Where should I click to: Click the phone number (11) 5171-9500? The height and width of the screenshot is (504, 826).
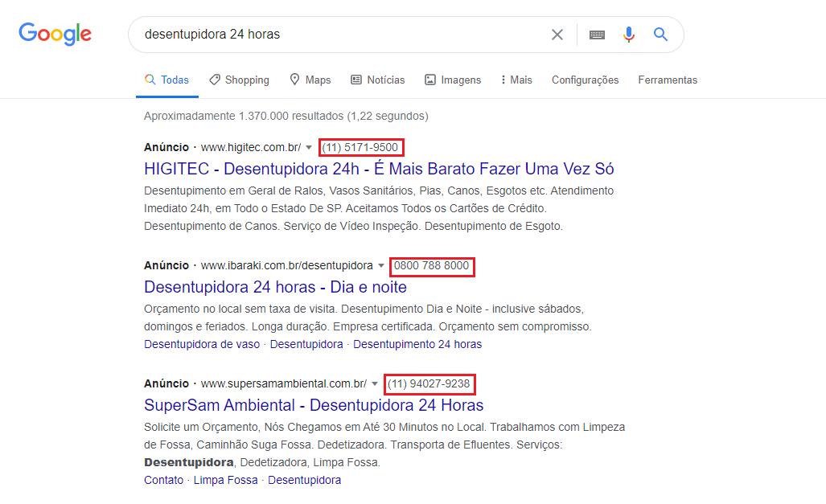click(360, 147)
